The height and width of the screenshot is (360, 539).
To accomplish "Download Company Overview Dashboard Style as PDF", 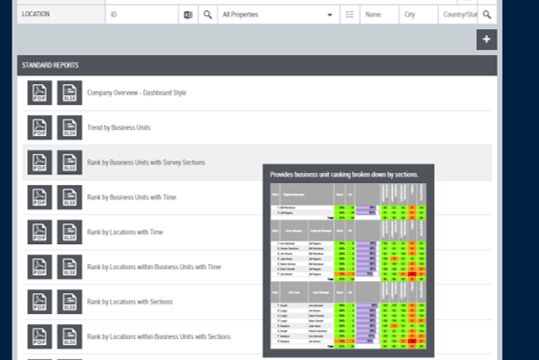I will (40, 93).
